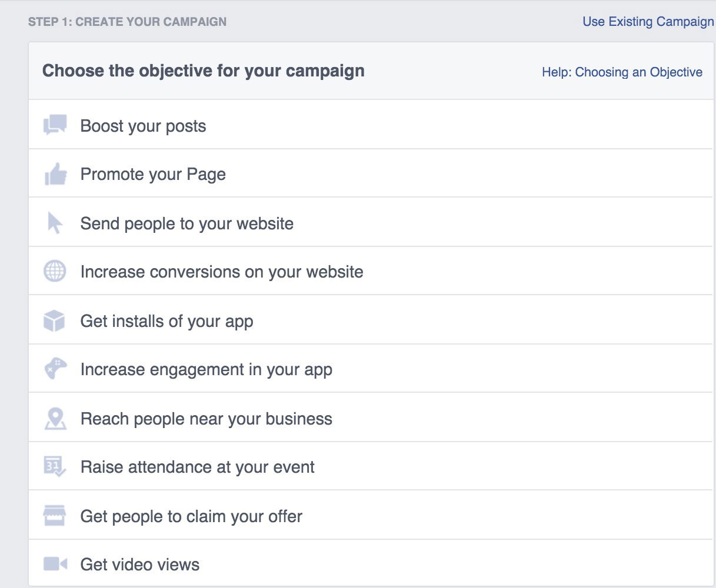Select Get video views objective
This screenshot has width=716, height=588.
(x=139, y=565)
